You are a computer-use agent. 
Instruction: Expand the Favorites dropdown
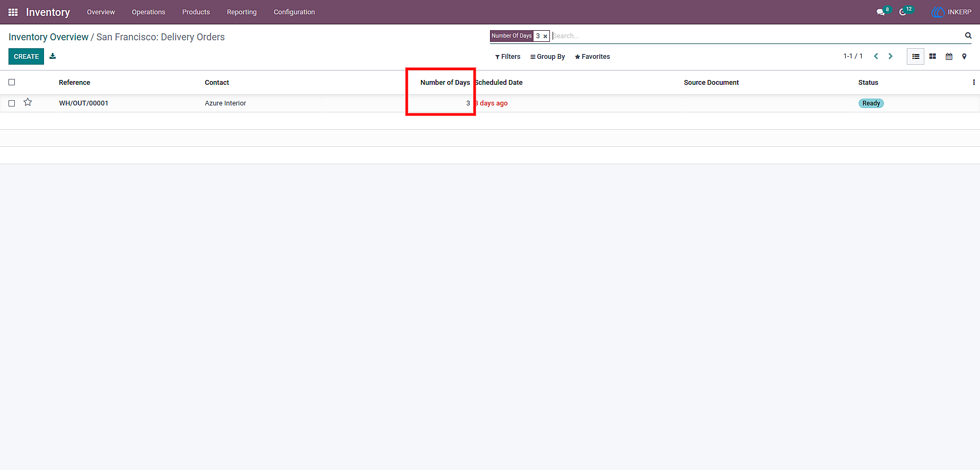pos(592,57)
